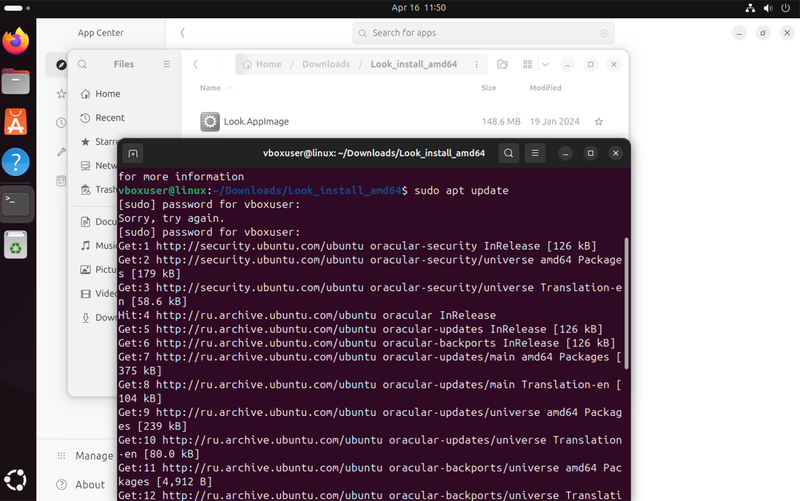Open the kebab menu beside Look_install_amd64 path
Screen dimensions: 800x501
click(x=477, y=64)
